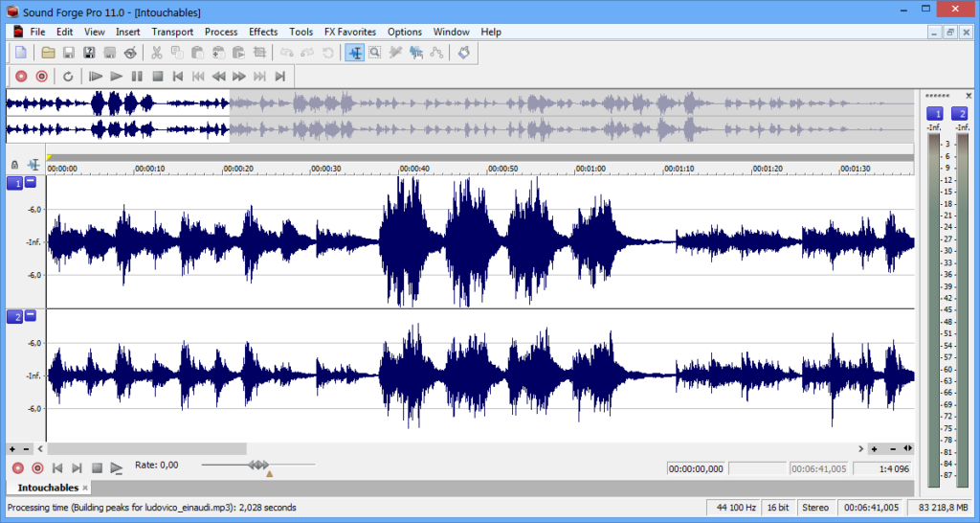
Task: Click Play All in top transport toolbar
Action: [96, 77]
